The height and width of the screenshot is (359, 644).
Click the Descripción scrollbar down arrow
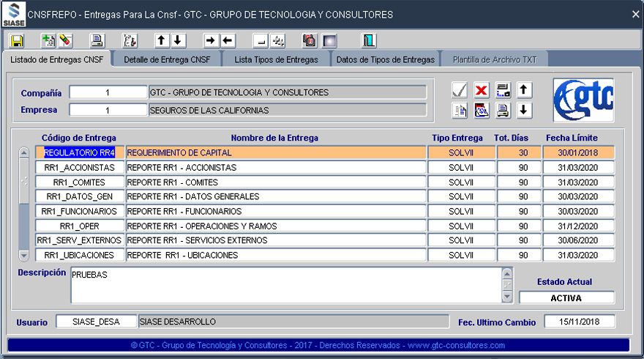507,297
